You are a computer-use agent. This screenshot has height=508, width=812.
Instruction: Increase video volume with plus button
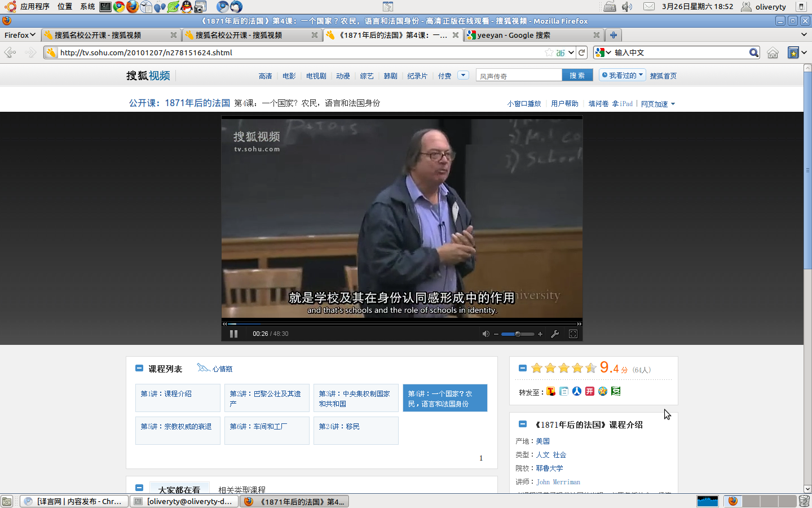(540, 334)
